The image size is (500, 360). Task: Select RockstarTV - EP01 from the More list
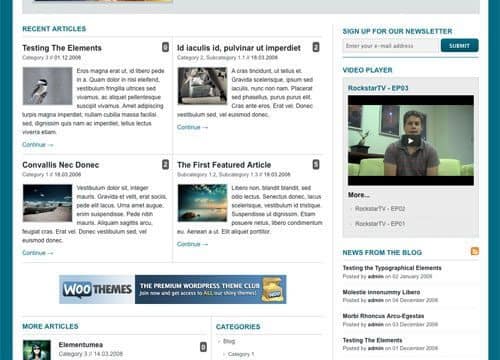(x=380, y=224)
